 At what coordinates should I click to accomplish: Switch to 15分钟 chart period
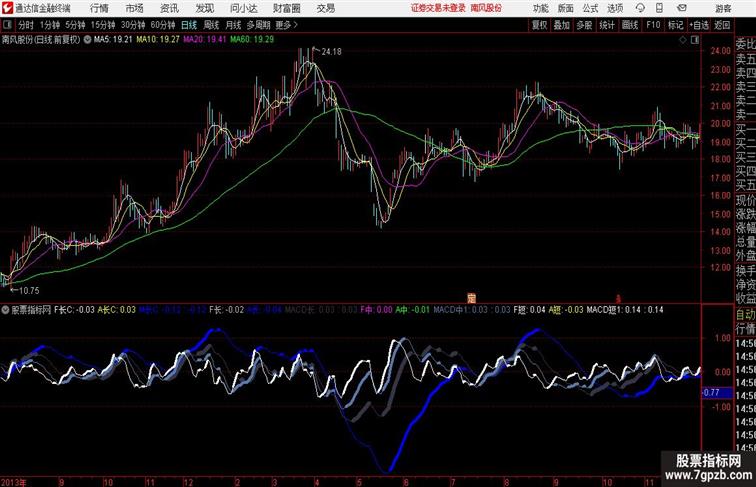point(103,25)
